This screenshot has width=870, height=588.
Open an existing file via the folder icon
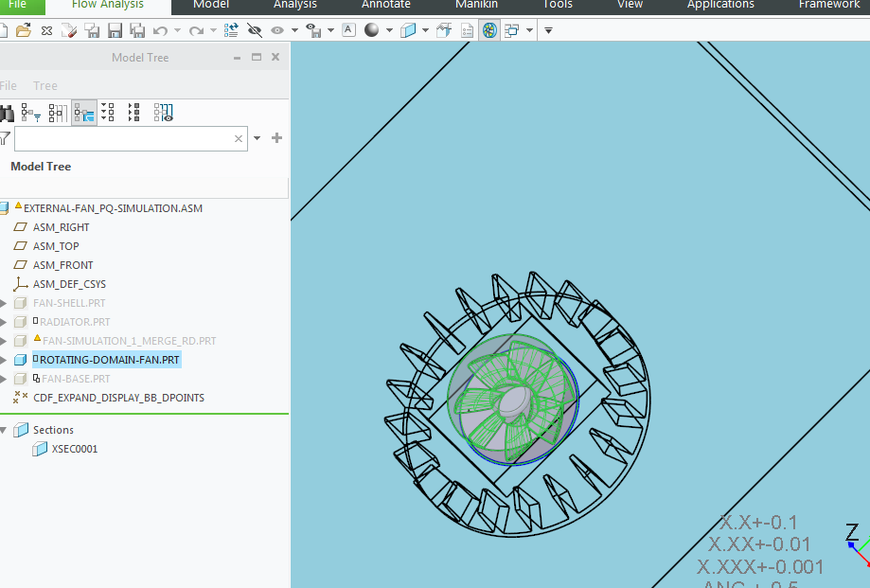pos(24,29)
